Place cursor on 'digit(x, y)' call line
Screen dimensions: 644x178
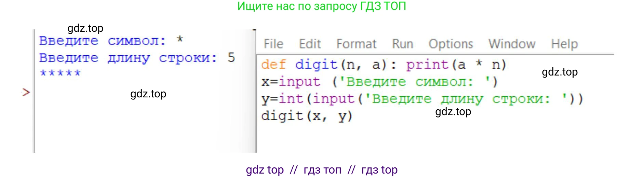[x=306, y=116]
